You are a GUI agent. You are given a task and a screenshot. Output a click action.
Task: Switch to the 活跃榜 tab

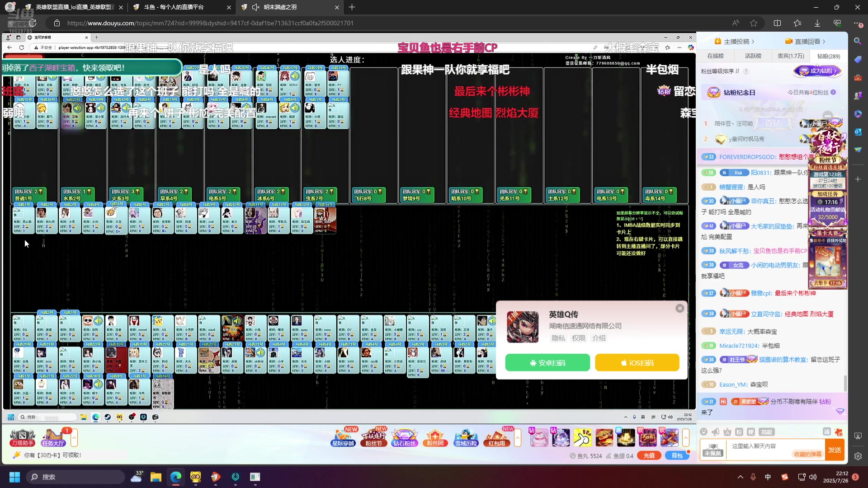[x=753, y=56]
